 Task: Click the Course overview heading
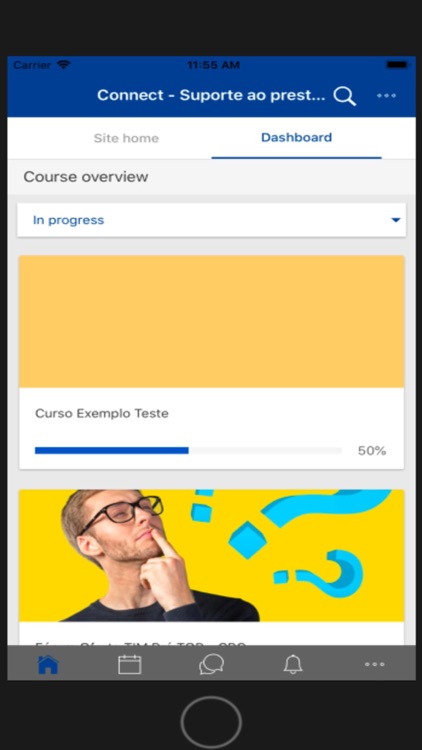pyautogui.click(x=86, y=177)
